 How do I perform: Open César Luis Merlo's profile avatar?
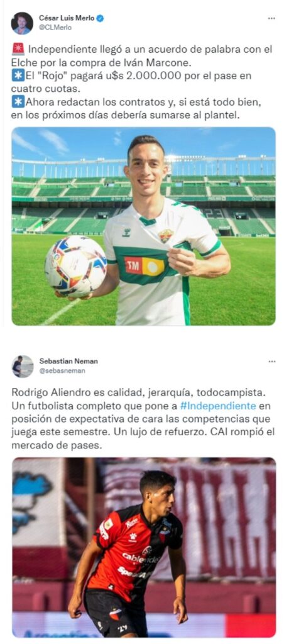click(x=22, y=23)
